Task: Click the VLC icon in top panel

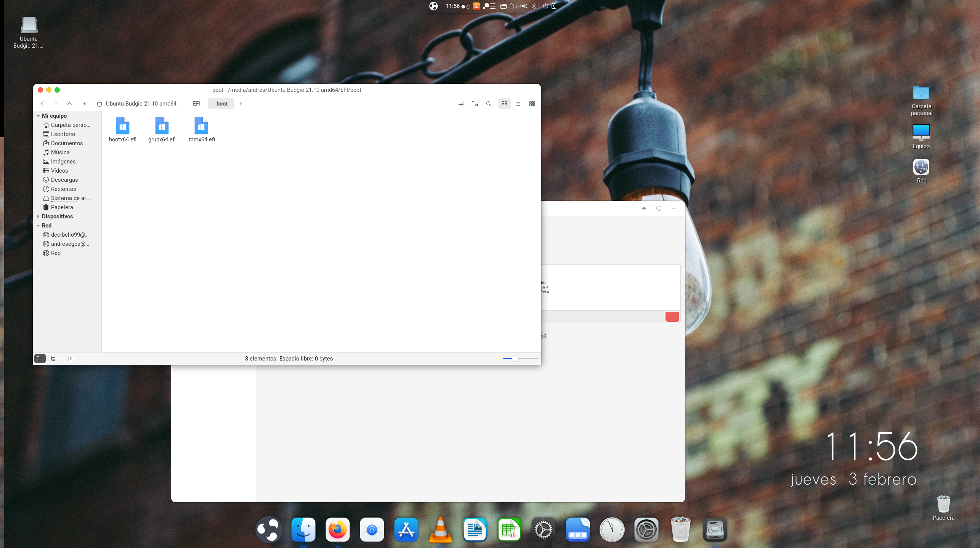Action: pyautogui.click(x=476, y=6)
